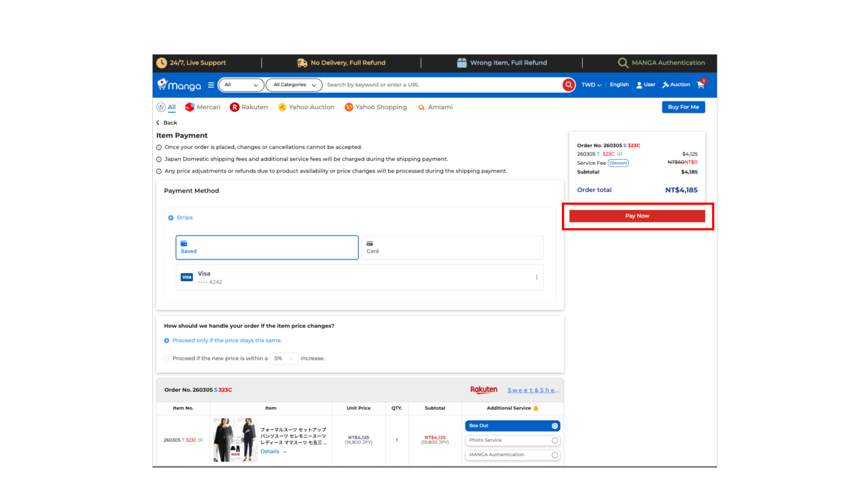Open the 5% price increase dropdown
This screenshot has height=498, width=868.
(284, 359)
